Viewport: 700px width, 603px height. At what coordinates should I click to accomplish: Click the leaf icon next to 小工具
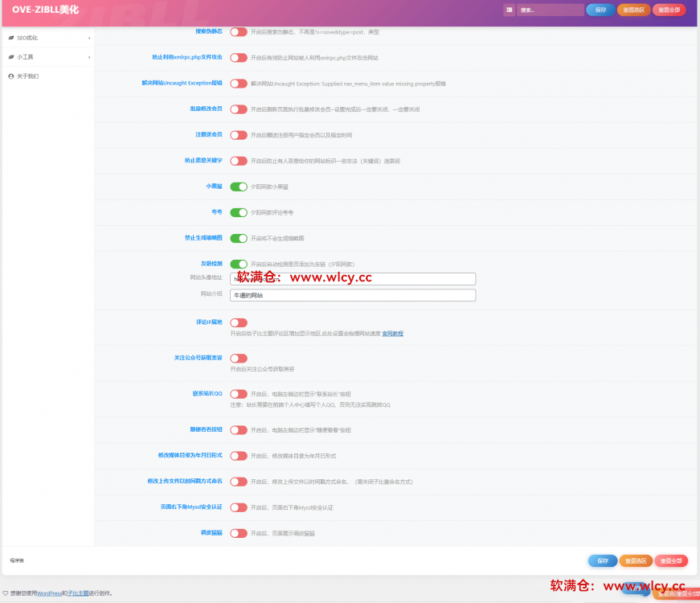coord(10,57)
